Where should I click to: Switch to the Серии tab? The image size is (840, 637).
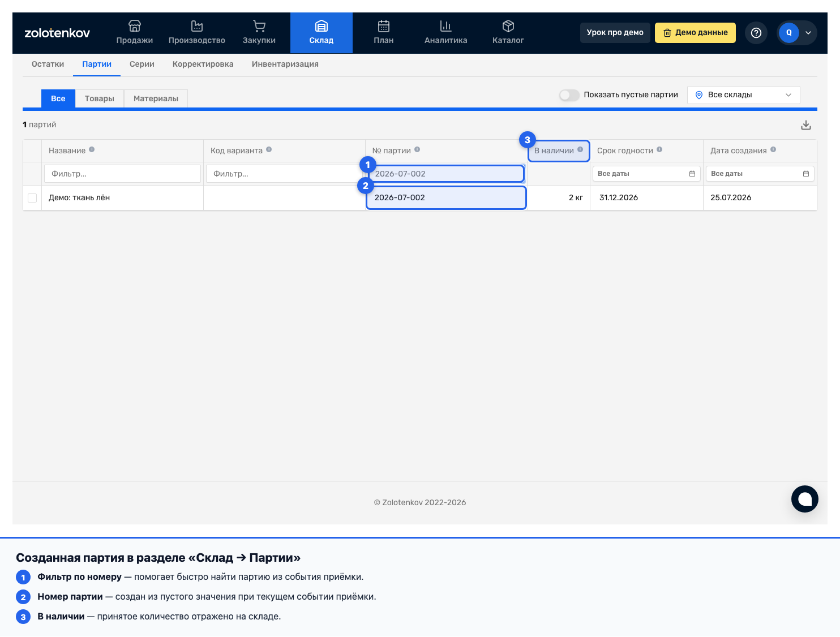142,64
